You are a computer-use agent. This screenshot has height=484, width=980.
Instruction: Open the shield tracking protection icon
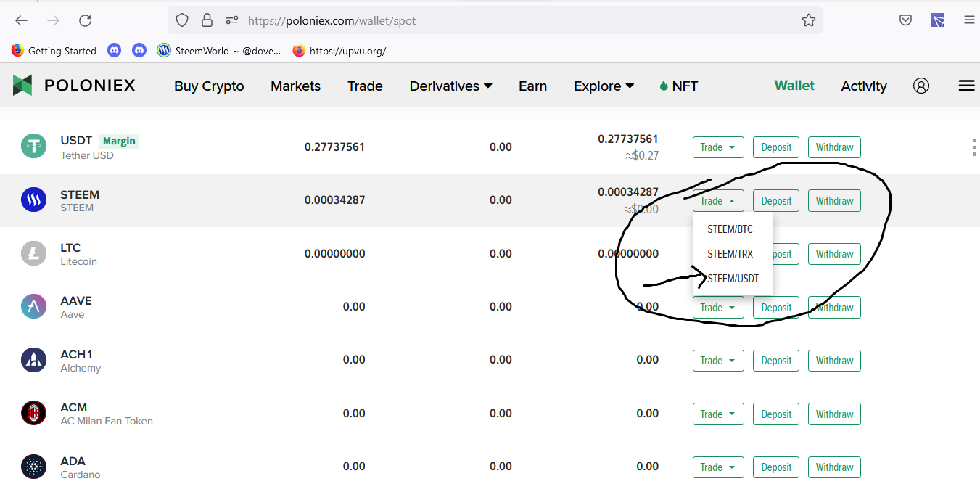pyautogui.click(x=183, y=20)
